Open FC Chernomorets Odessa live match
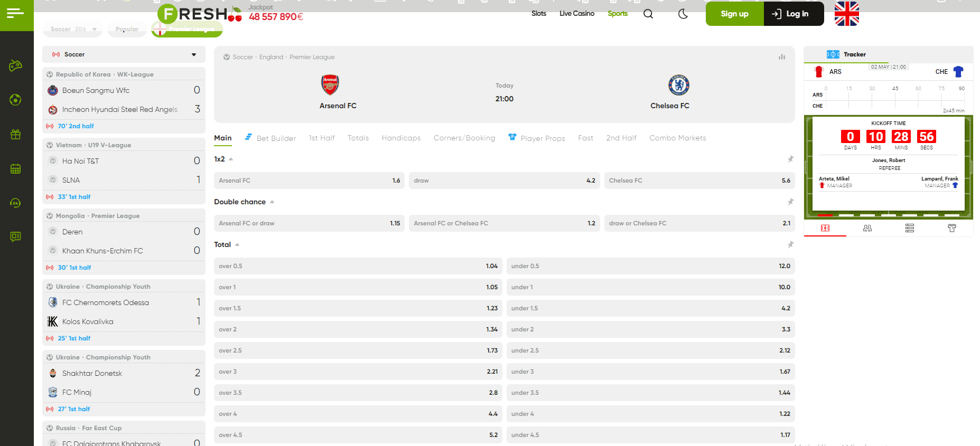This screenshot has width=980, height=446. 124,302
